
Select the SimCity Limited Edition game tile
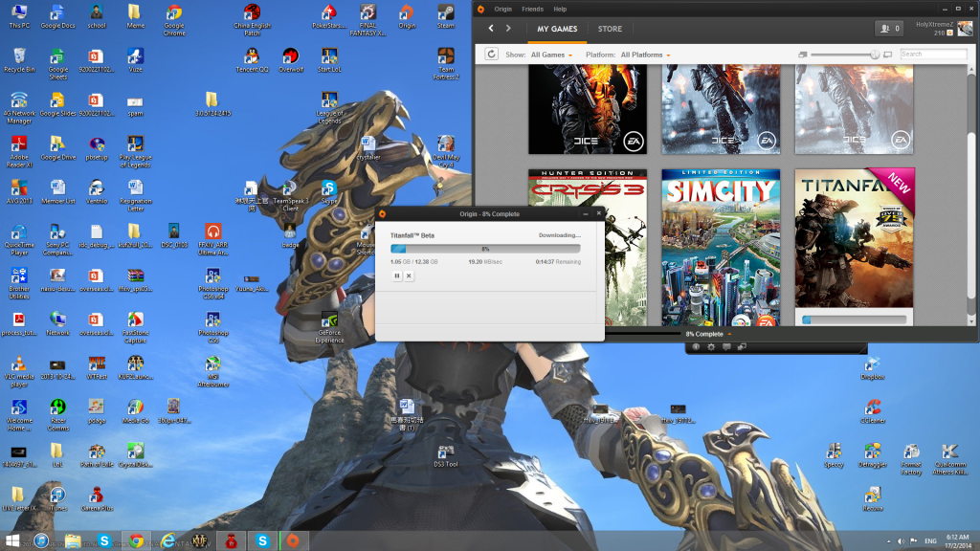pyautogui.click(x=721, y=247)
